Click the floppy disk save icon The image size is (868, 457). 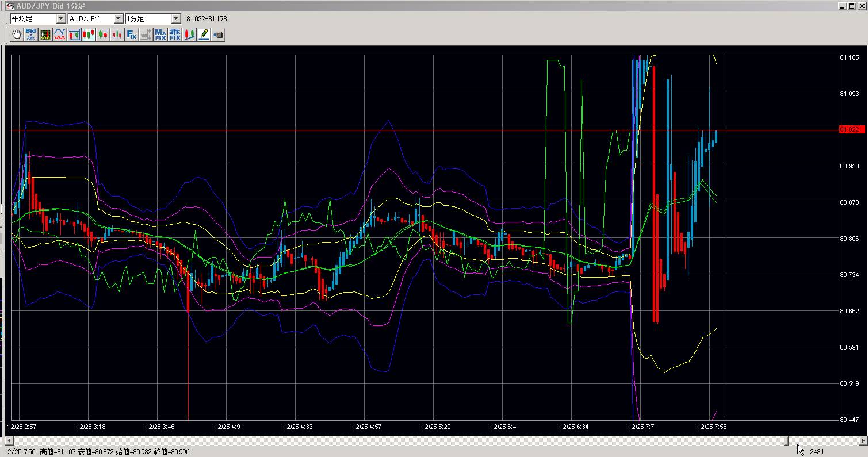pos(218,34)
